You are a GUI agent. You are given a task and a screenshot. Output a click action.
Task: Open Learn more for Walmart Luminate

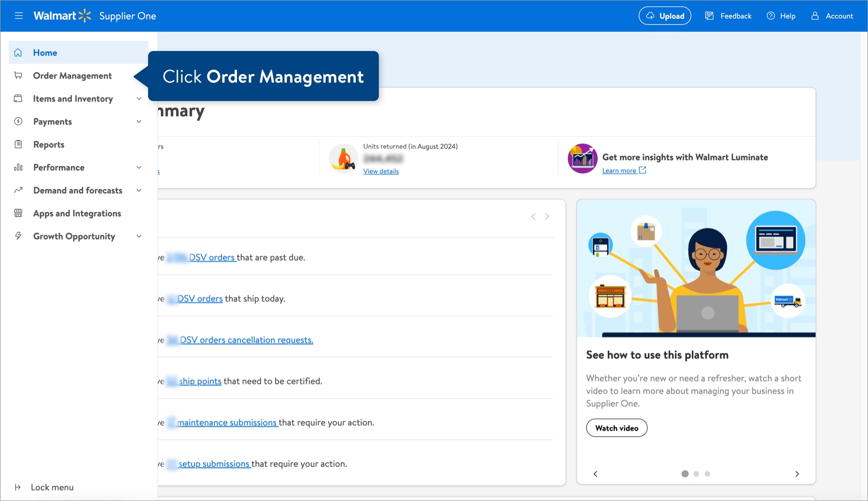(x=620, y=170)
